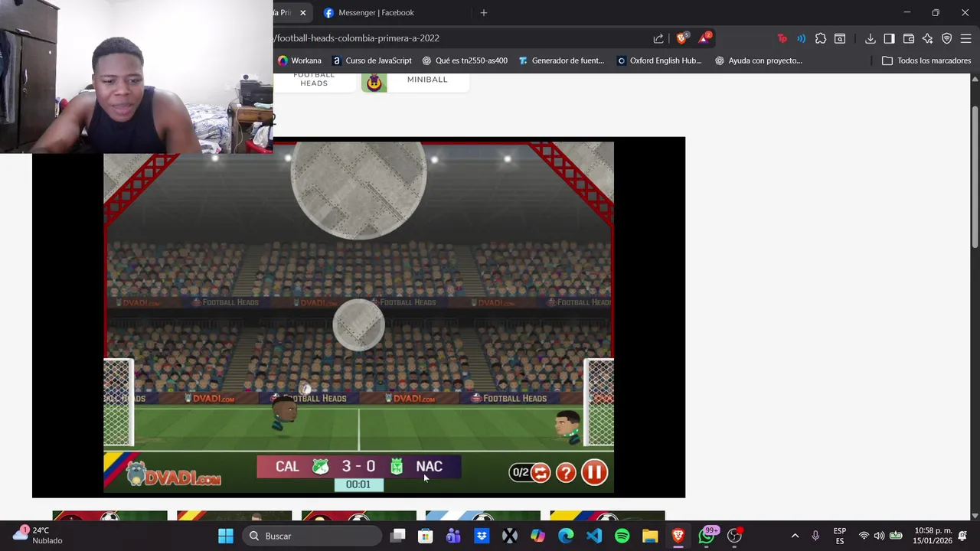Open the red Tp extension icon

point(782,38)
